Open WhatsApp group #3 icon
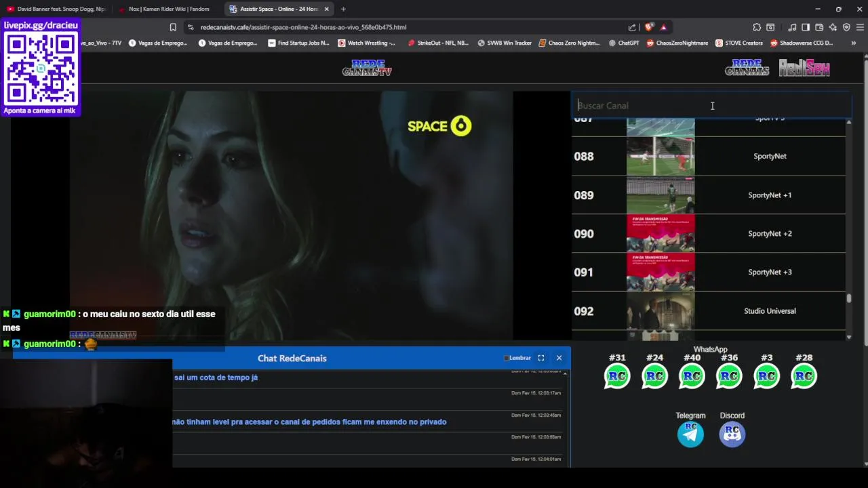 point(766,376)
